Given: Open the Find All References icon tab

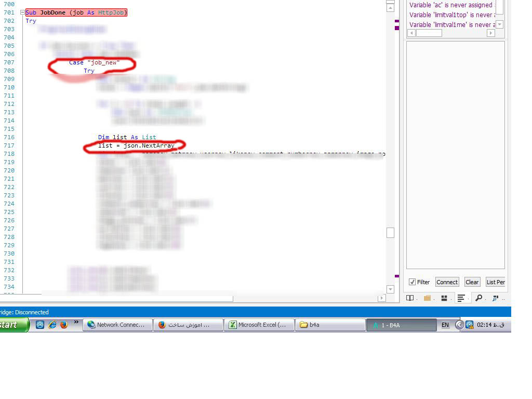Looking at the screenshot, I should pos(496,298).
